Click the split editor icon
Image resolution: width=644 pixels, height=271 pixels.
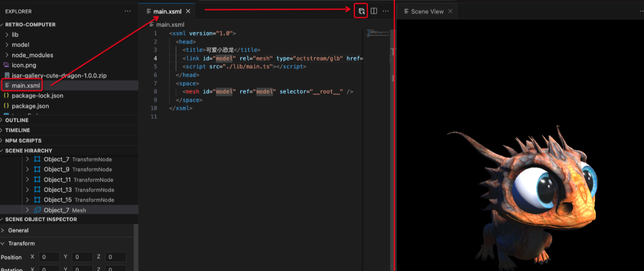click(374, 11)
